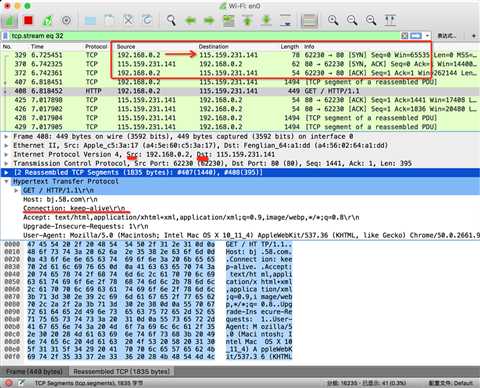The image size is (480, 388).
Task: Select packet 426 row
Action: tap(240, 109)
